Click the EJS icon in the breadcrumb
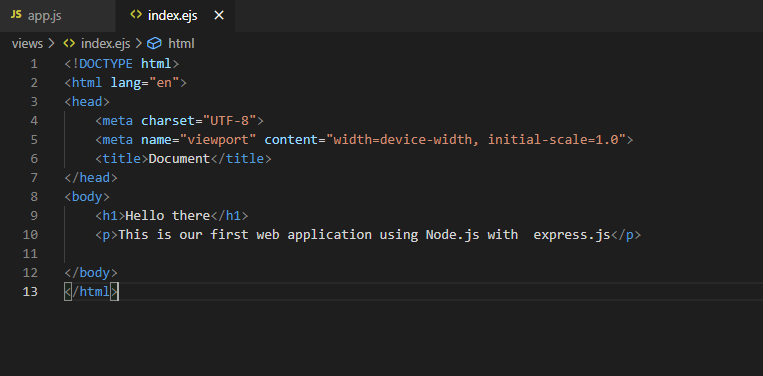 click(x=69, y=44)
